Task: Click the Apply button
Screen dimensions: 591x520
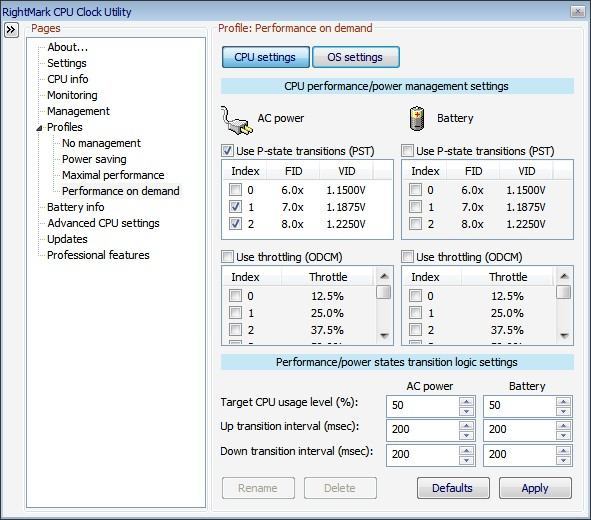Action: point(535,488)
